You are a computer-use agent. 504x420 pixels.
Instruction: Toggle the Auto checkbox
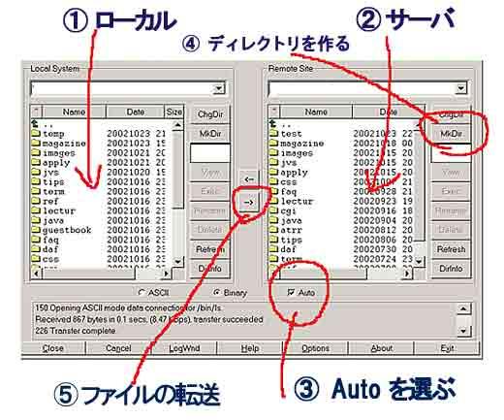pyautogui.click(x=291, y=293)
